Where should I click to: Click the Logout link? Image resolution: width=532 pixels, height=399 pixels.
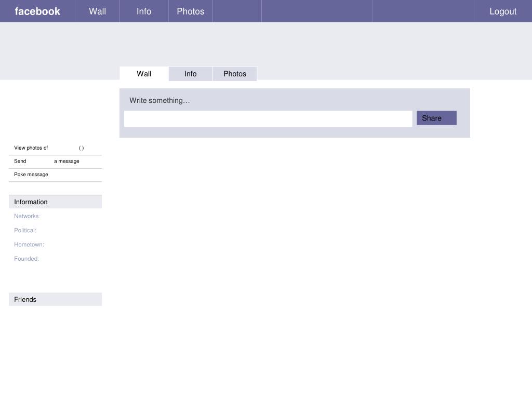503,11
